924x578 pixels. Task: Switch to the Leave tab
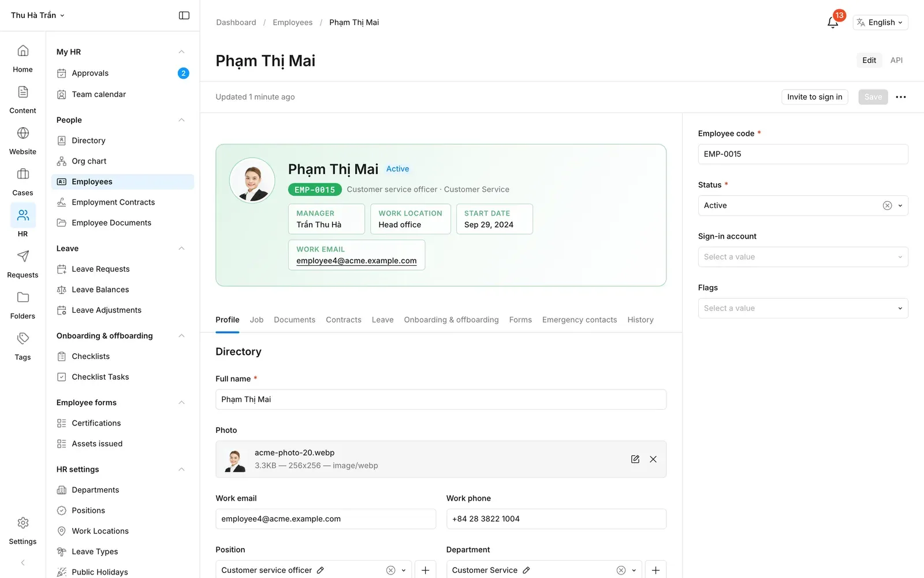(383, 320)
